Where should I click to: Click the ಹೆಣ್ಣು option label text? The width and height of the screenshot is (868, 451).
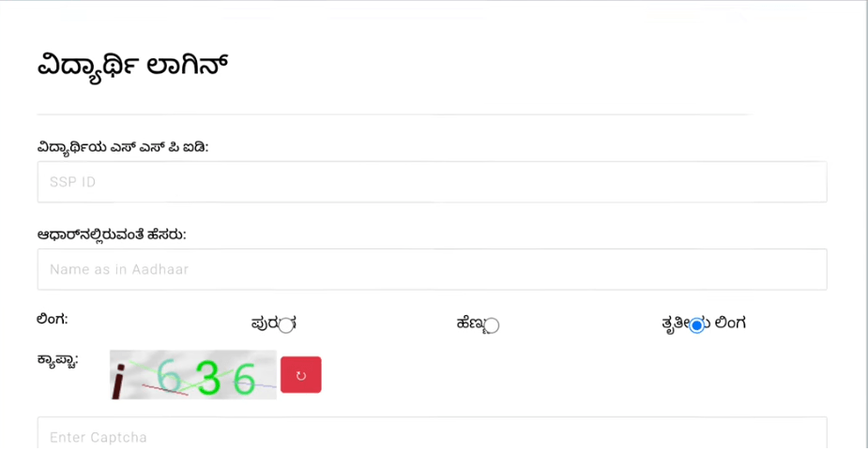pos(469,323)
